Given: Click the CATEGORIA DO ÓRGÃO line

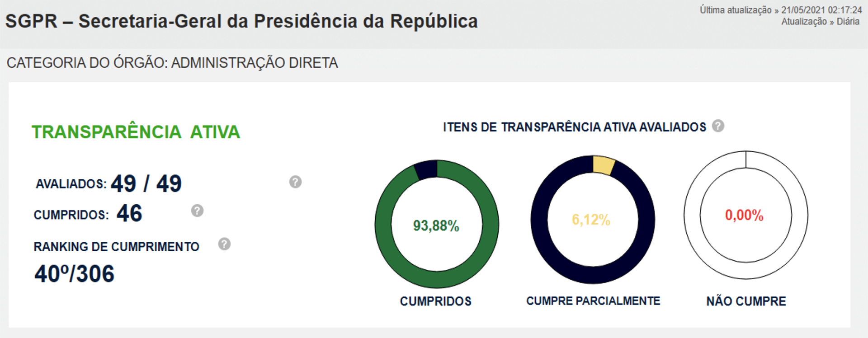Looking at the screenshot, I should [172, 63].
